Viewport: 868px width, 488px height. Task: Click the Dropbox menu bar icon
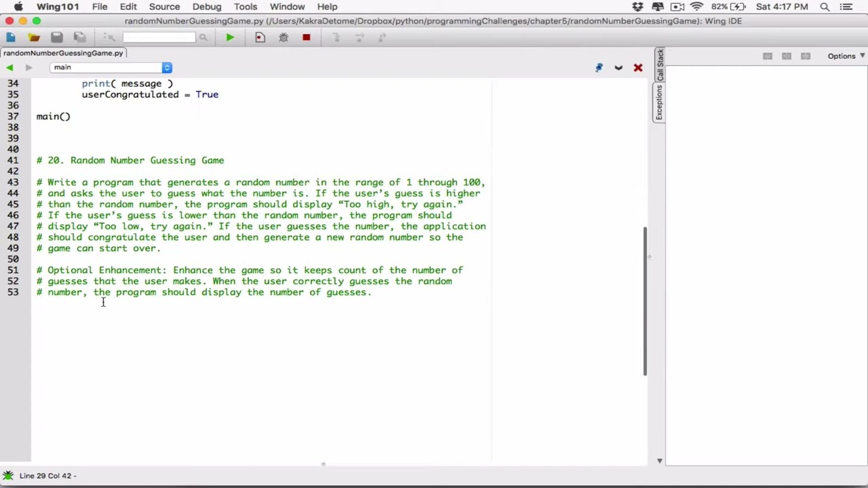tap(637, 7)
